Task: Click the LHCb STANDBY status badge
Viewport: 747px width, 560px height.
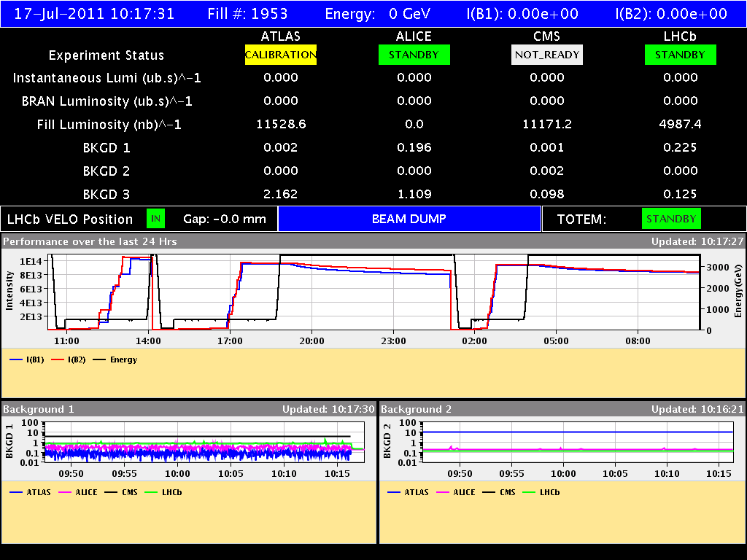Action: pos(680,55)
